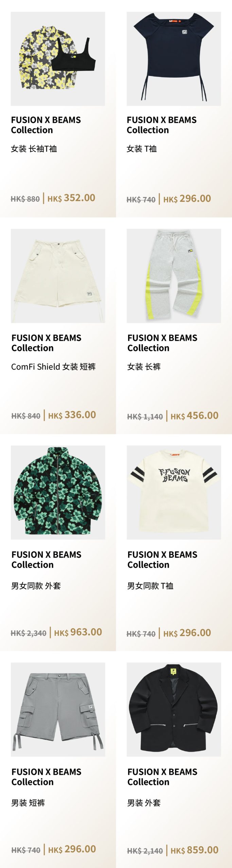Open the 女装 长裤 product link

[144, 367]
